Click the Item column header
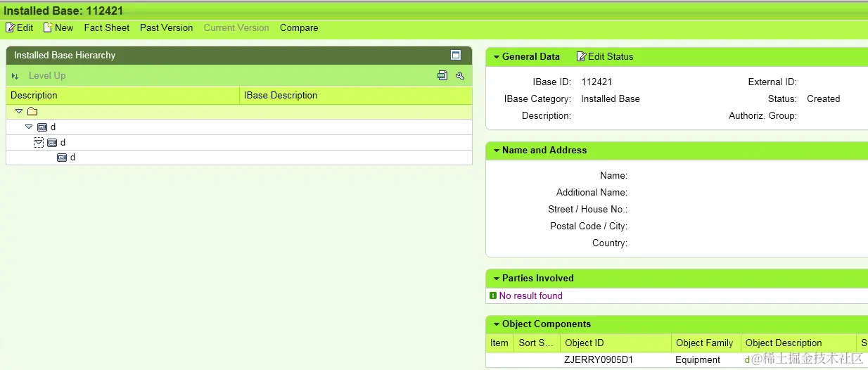Viewport: 868px width, 370px height. (x=499, y=343)
